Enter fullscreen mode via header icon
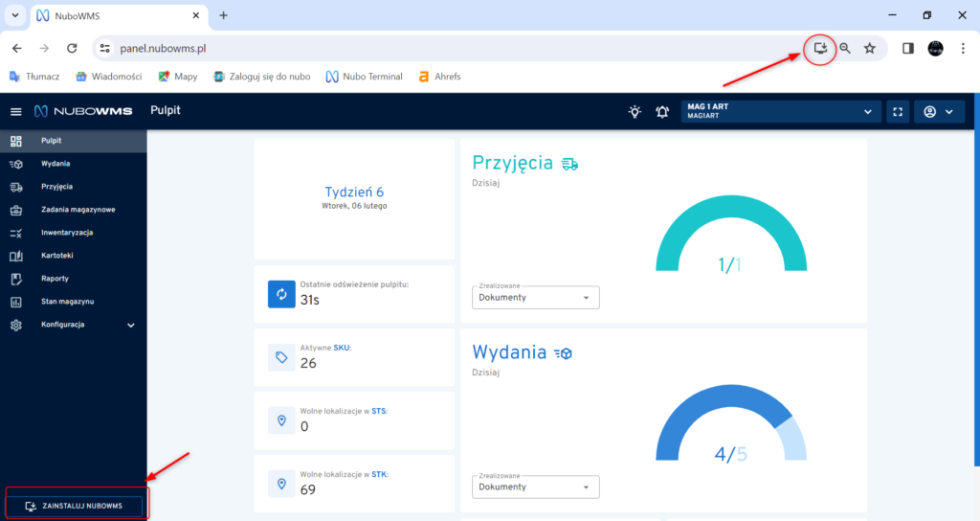This screenshot has width=980, height=521. 898,112
